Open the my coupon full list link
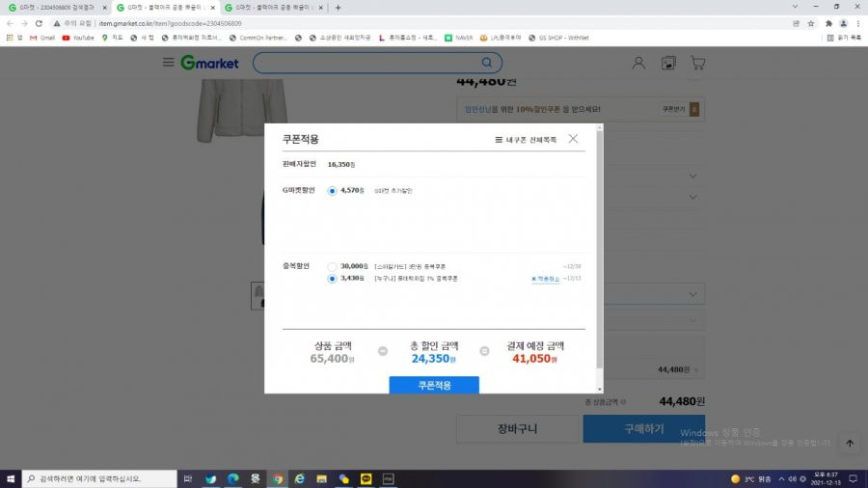This screenshot has height=488, width=868. 526,140
